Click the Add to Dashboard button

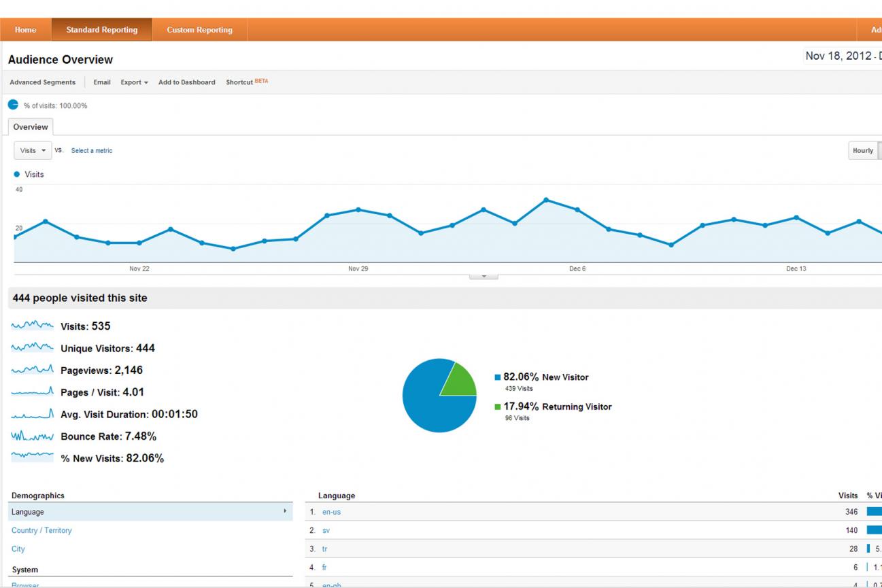(186, 82)
